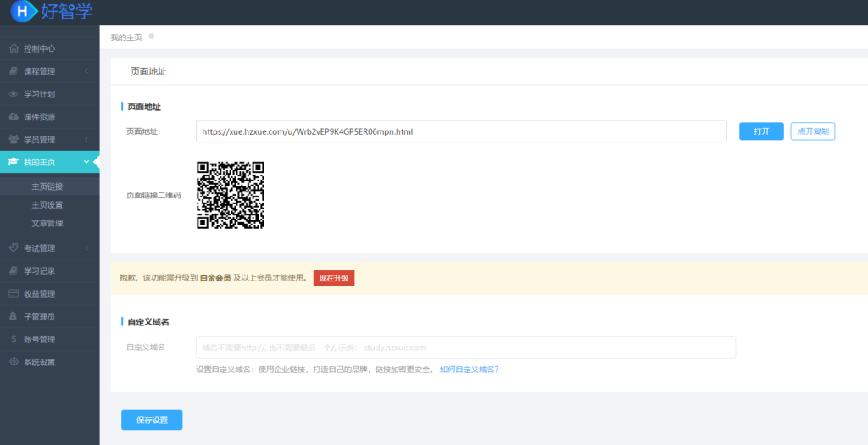
Task: Click the home icon beside 控制中心
Action: 14,48
